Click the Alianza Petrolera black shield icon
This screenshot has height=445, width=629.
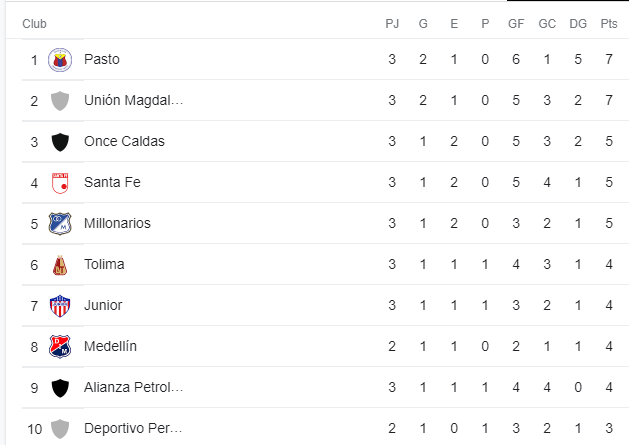pos(60,388)
